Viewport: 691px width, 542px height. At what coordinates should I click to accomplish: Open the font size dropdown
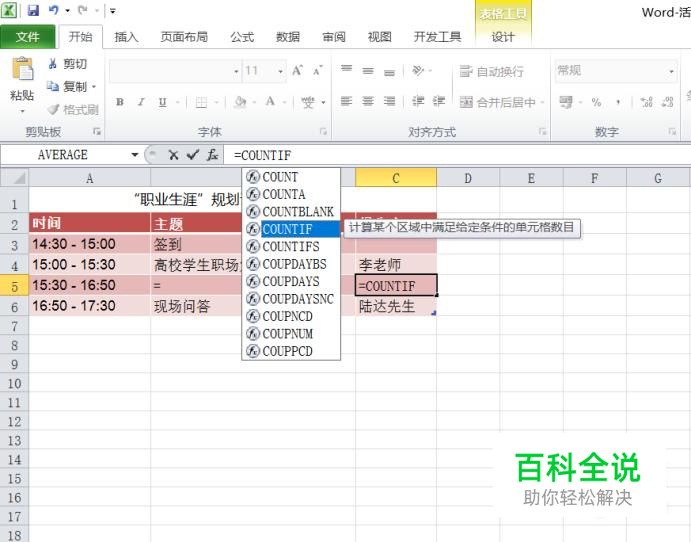(x=280, y=71)
